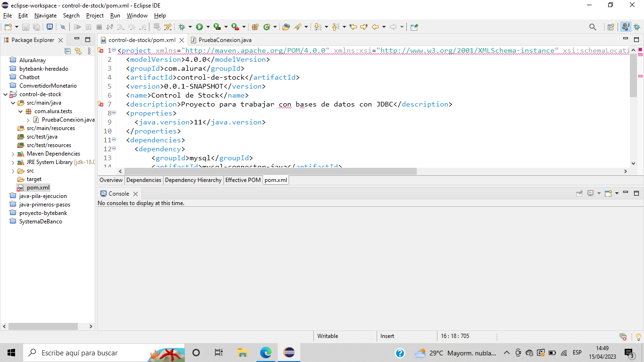Screen dimensions: 644x362
Task: Open the External Tools dropdown arrow
Action: pos(244,27)
